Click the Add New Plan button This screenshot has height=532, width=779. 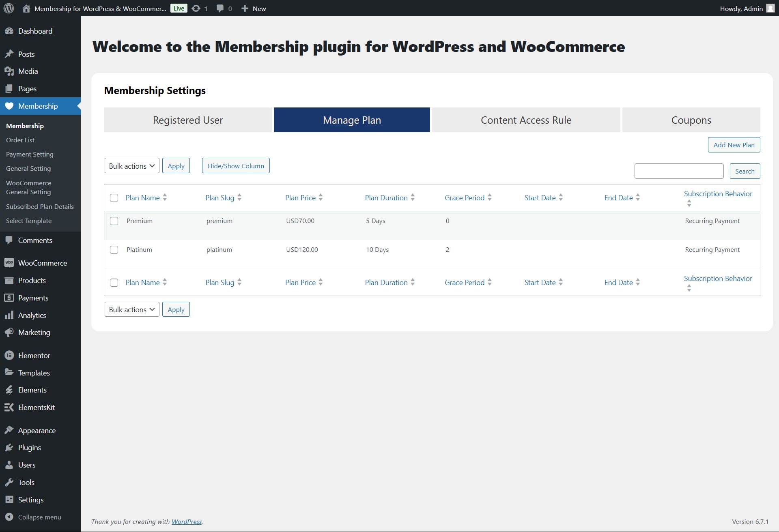(734, 145)
